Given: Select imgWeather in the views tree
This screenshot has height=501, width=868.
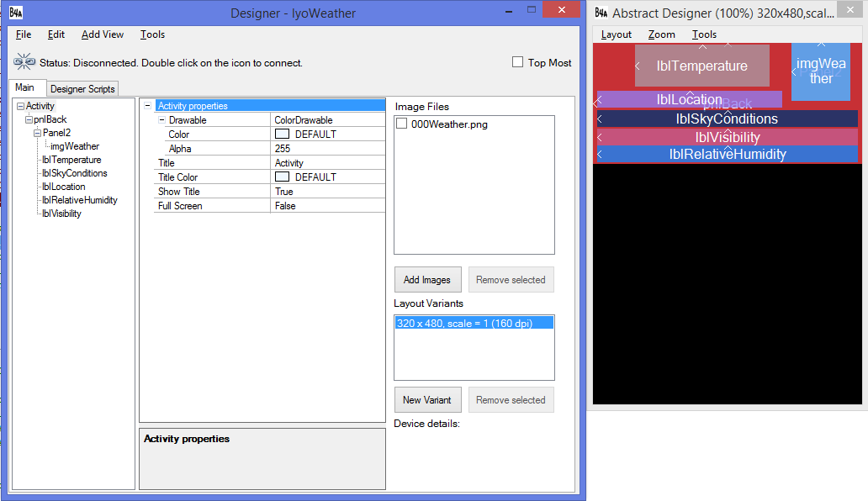Looking at the screenshot, I should point(75,146).
